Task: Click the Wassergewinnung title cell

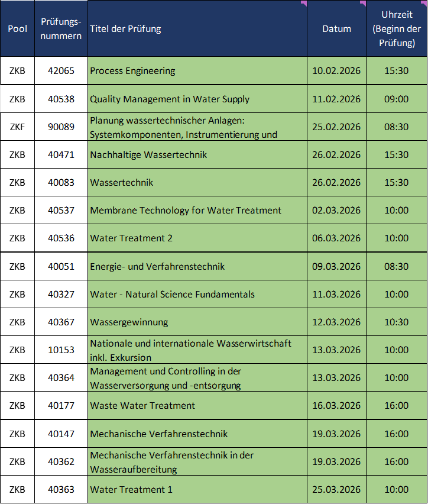Action: pyautogui.click(x=129, y=322)
